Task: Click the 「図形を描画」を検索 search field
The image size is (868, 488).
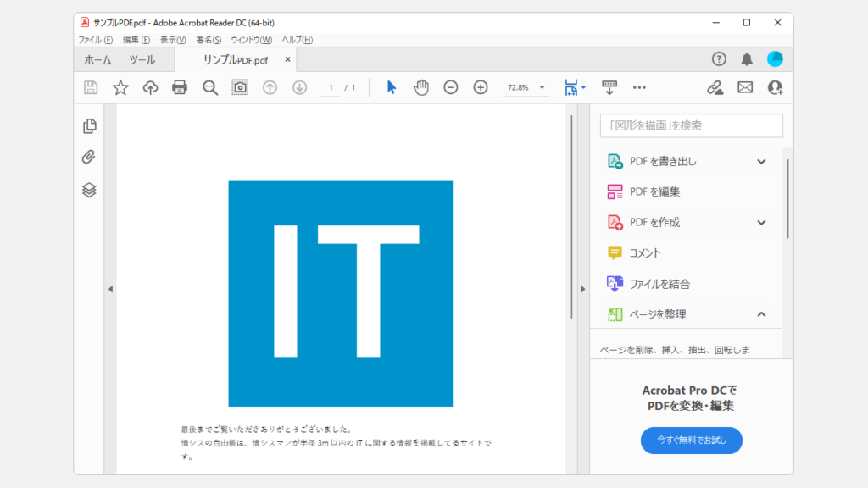Action: click(x=691, y=125)
